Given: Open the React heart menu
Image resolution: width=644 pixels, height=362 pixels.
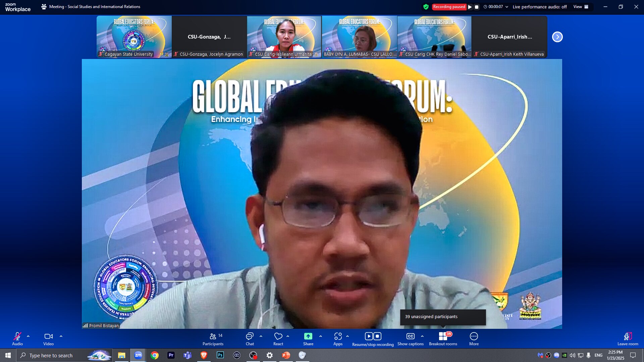Looking at the screenshot, I should (278, 339).
